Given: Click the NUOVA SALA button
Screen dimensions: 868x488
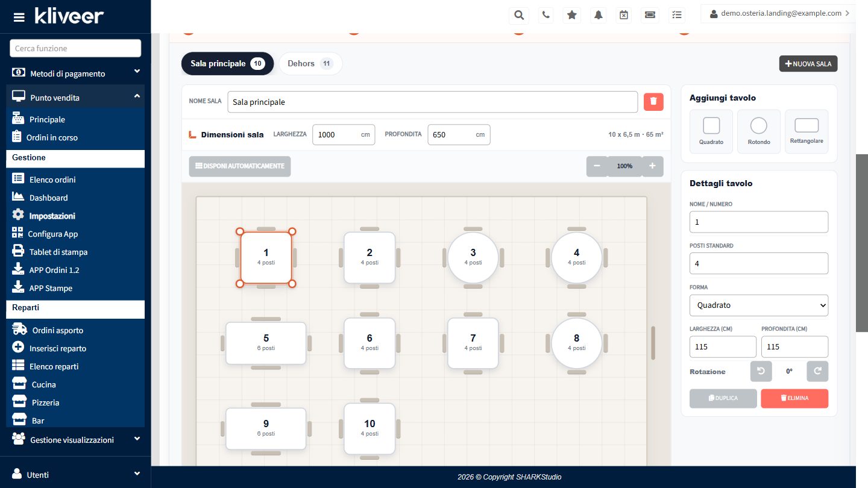Looking at the screenshot, I should 808,63.
